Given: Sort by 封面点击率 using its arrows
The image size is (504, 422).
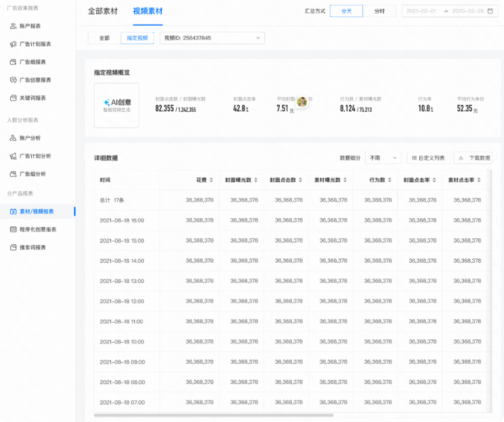Looking at the screenshot, I should (434, 180).
